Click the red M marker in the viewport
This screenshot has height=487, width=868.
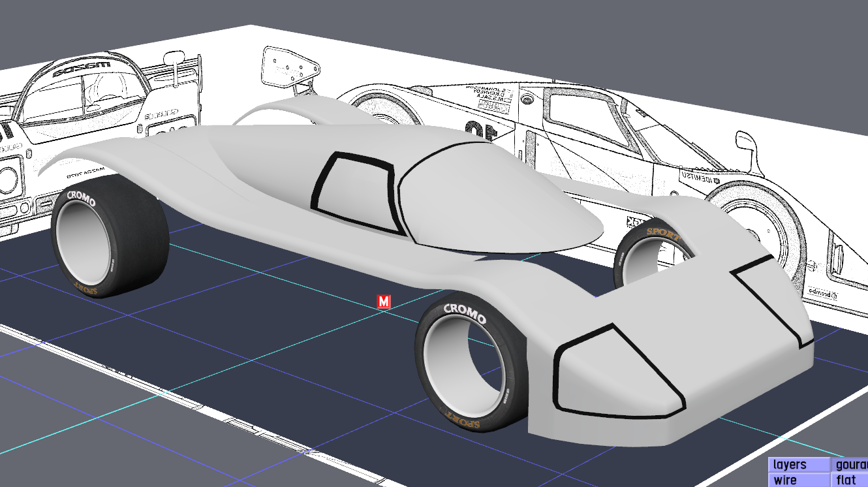(384, 301)
